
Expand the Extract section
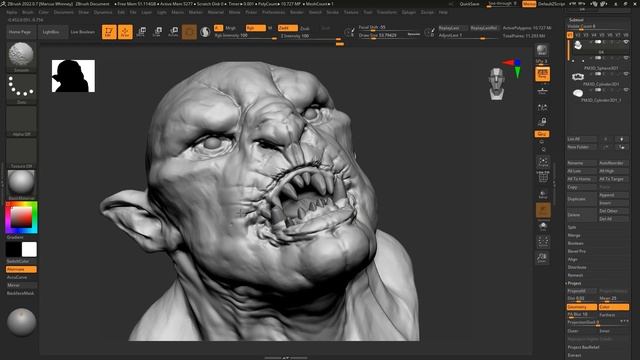(x=574, y=355)
